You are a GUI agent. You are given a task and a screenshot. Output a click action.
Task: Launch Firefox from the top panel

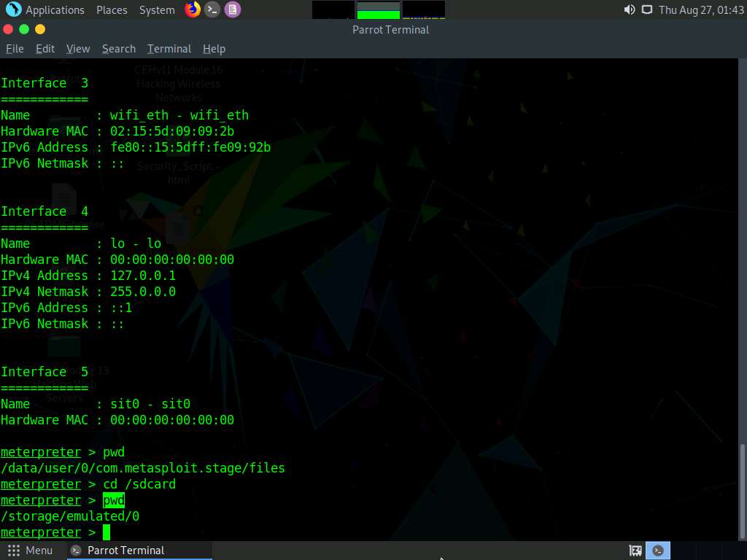tap(191, 9)
